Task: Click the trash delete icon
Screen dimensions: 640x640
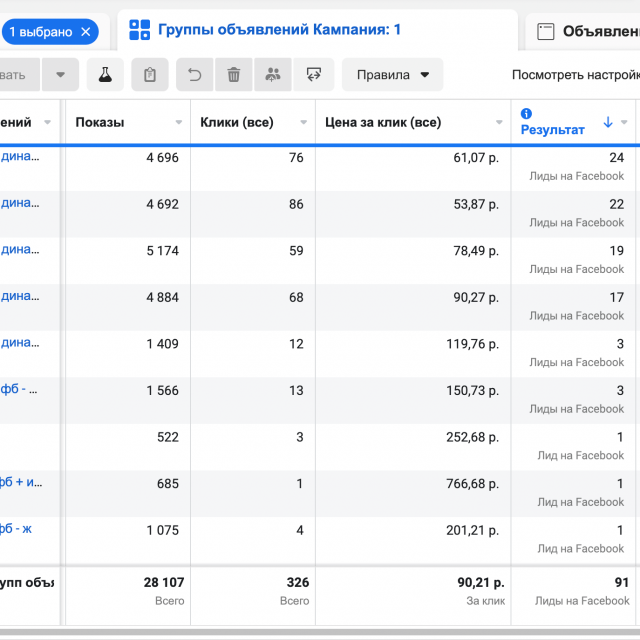Action: tap(233, 74)
